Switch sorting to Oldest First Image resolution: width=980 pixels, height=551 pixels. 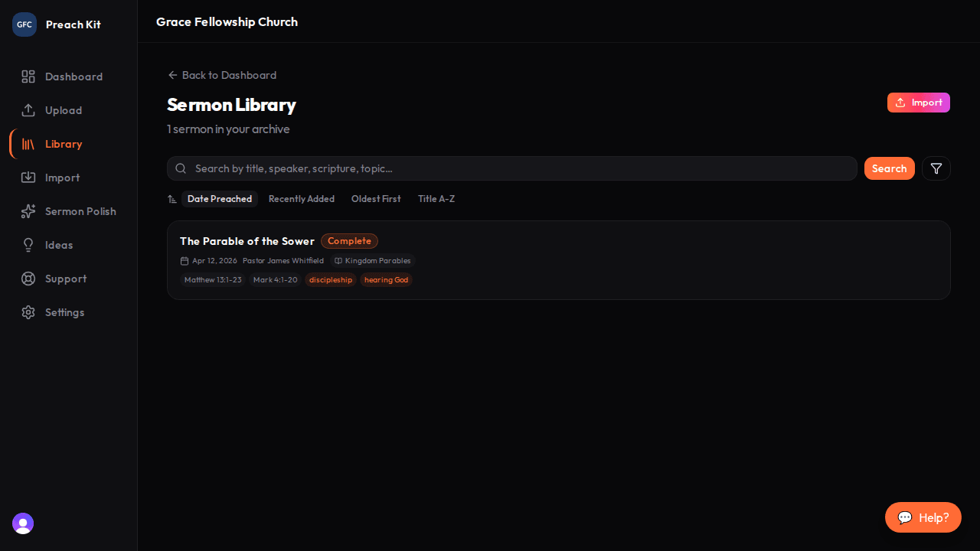376,199
